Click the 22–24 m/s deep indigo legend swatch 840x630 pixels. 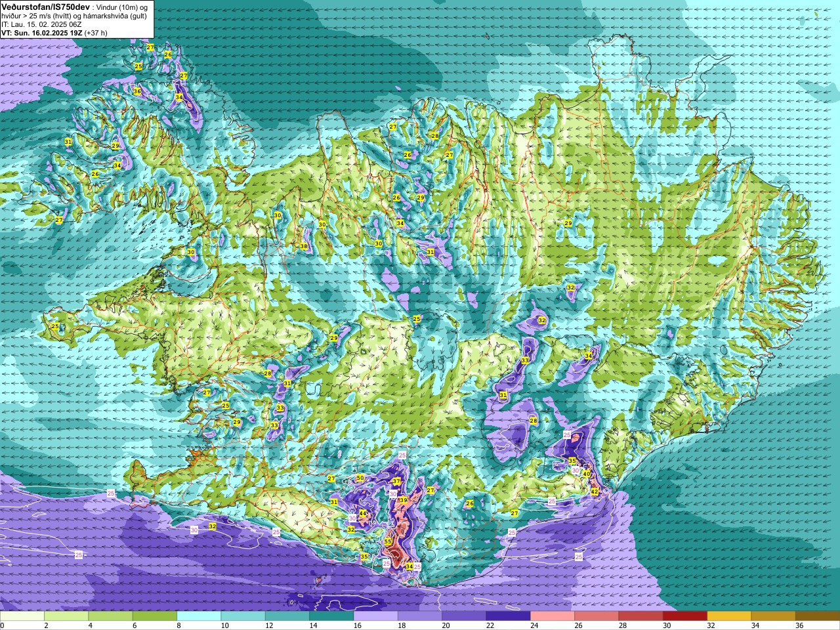[508, 616]
